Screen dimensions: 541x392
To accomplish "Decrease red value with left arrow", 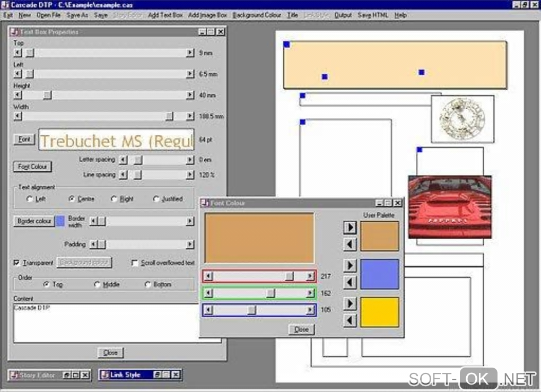I will click(208, 276).
